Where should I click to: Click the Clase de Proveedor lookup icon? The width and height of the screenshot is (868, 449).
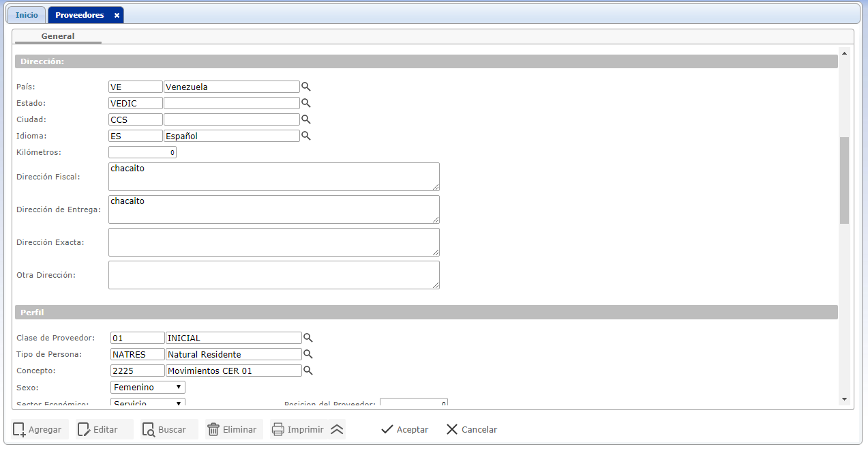tap(308, 338)
